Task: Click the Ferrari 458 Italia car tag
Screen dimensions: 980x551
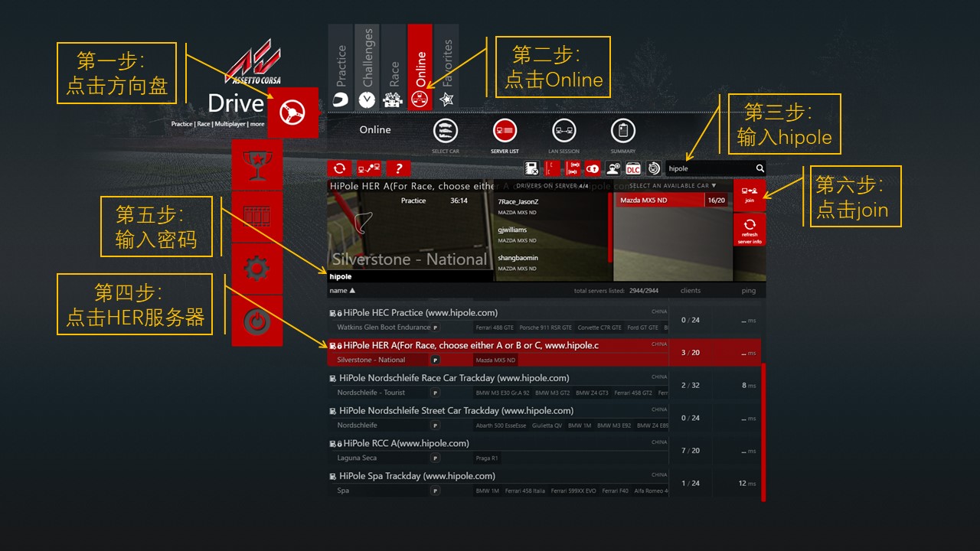Action: tap(525, 491)
